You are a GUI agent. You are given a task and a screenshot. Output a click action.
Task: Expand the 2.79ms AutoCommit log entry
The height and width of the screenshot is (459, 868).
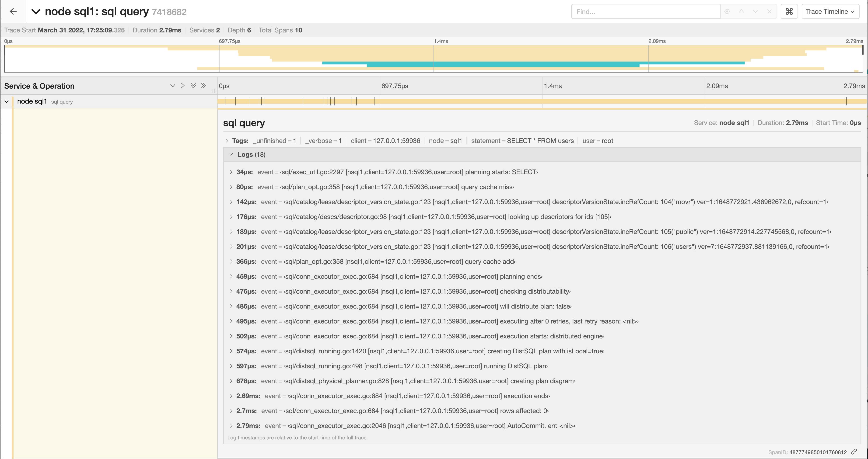(x=231, y=426)
